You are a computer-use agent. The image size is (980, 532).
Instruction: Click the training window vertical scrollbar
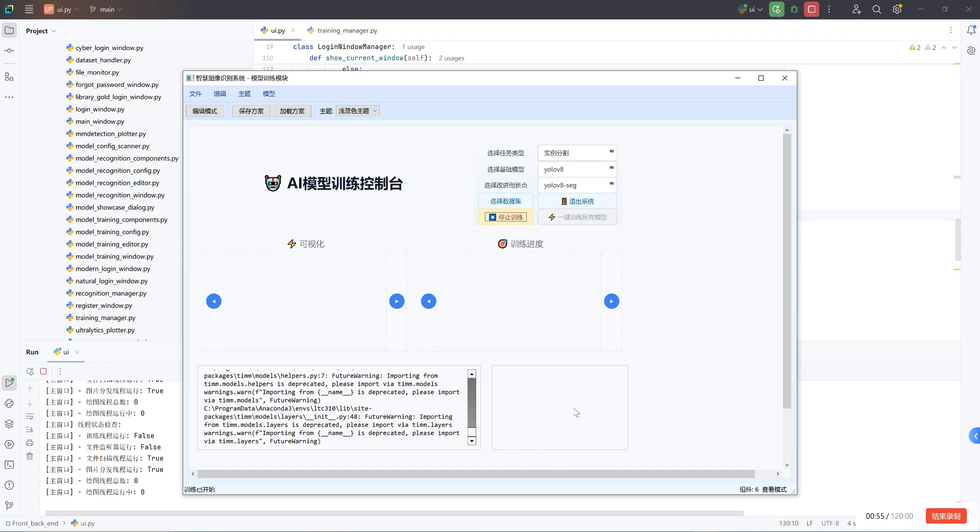tap(787, 271)
